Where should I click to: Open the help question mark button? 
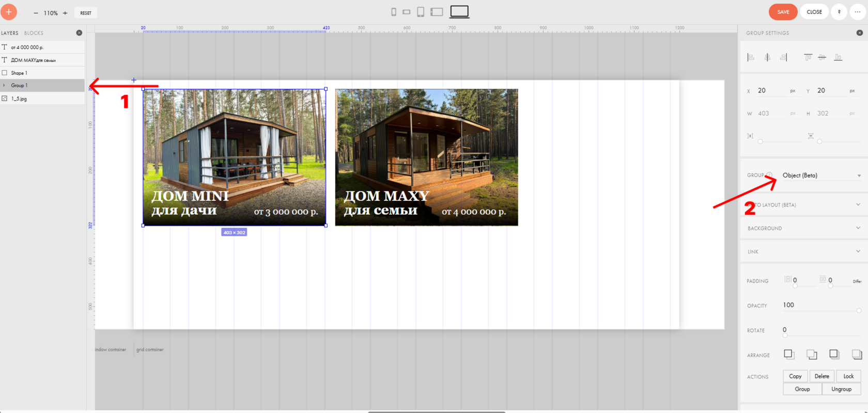(x=839, y=12)
